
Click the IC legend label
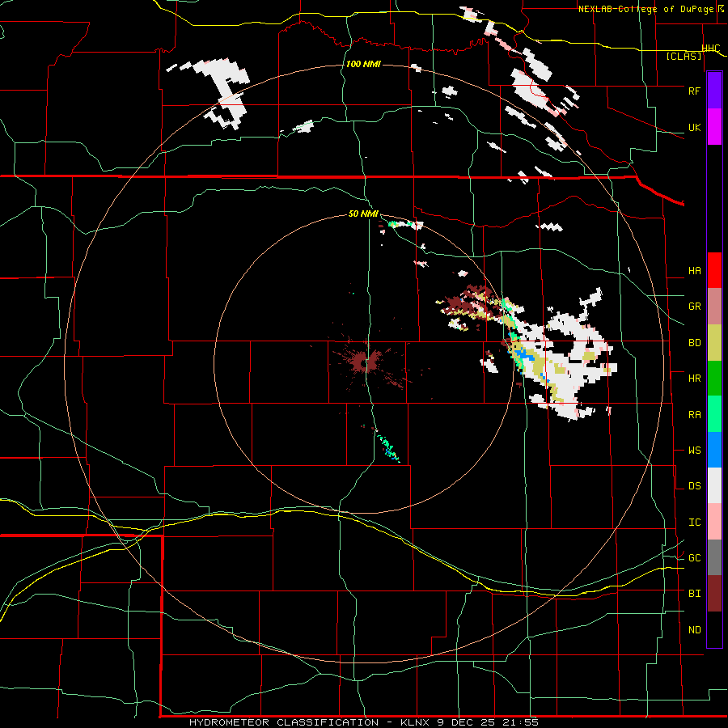pos(695,522)
